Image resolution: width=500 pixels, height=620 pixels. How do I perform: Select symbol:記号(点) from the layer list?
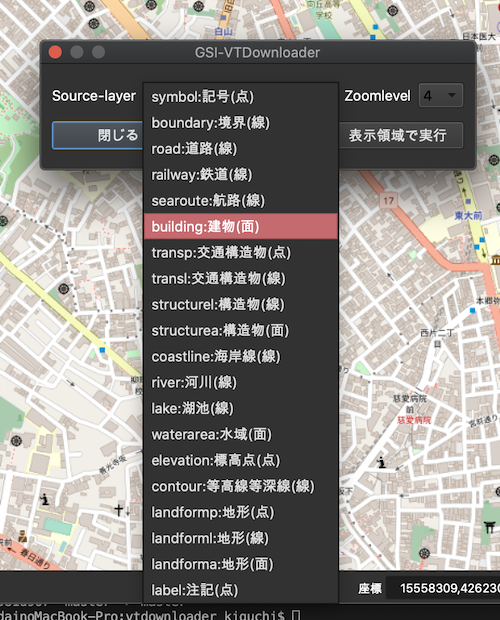pyautogui.click(x=241, y=96)
